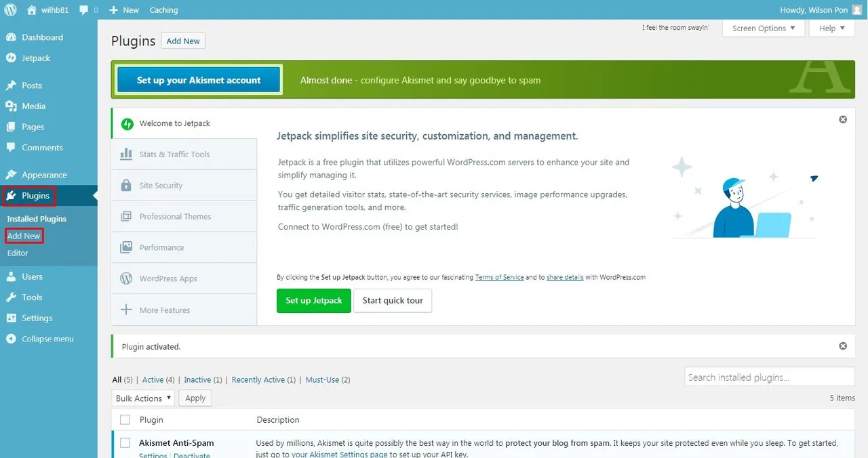
Task: Select the Stats & Traffic Tools tab
Action: 184,154
